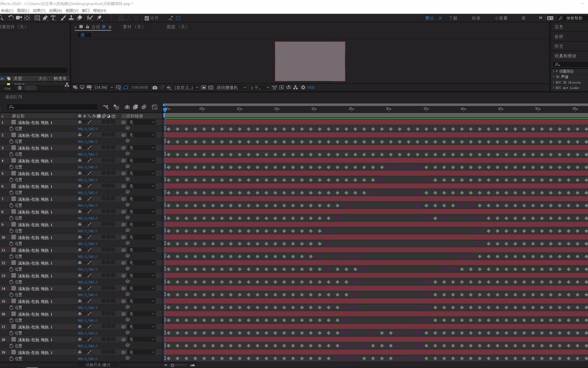This screenshot has width=588, height=368.
Task: Select the 小屏幕 workspace
Action: [501, 18]
